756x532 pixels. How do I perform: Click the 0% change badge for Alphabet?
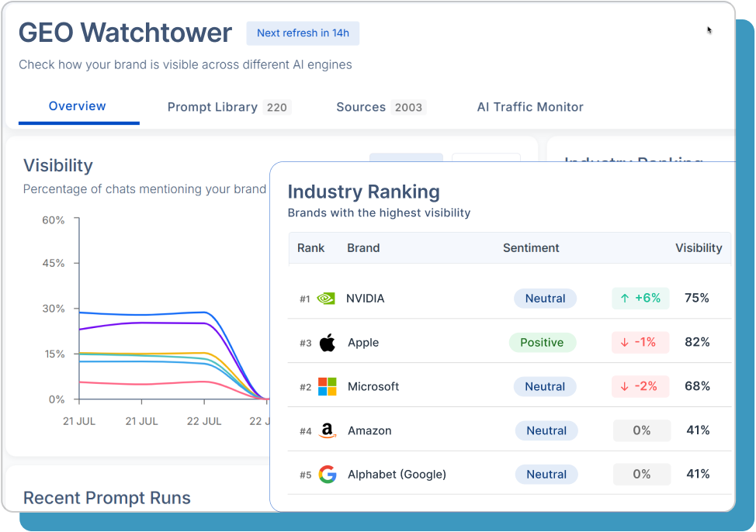coord(642,474)
